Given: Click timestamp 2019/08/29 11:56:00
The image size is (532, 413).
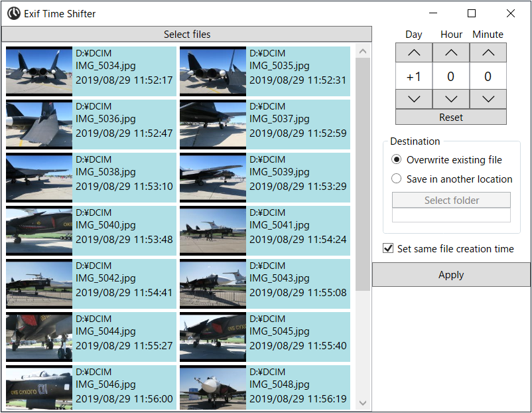Looking at the screenshot, I should click(124, 399).
